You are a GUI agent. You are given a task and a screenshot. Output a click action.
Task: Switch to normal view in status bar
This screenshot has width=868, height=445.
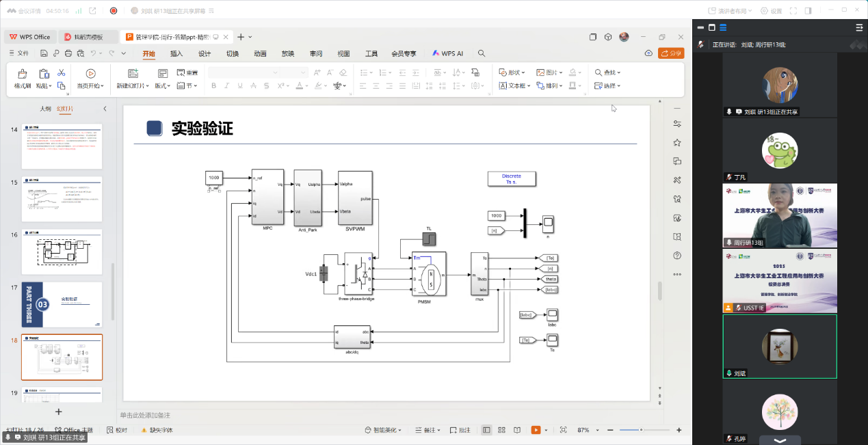pyautogui.click(x=486, y=430)
